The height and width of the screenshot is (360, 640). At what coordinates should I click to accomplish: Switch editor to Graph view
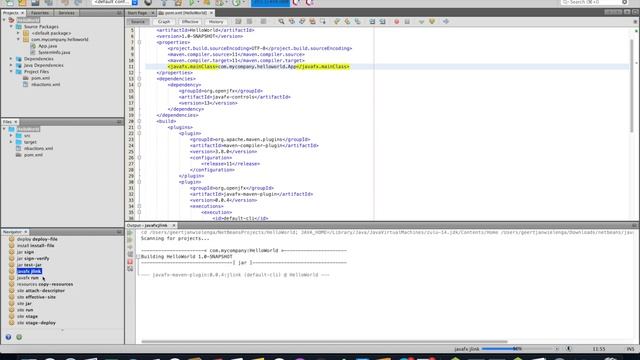tap(164, 22)
